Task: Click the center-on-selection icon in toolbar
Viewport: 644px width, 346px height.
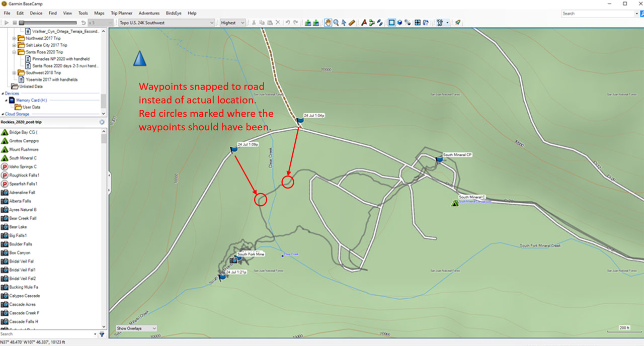Action: 418,23
